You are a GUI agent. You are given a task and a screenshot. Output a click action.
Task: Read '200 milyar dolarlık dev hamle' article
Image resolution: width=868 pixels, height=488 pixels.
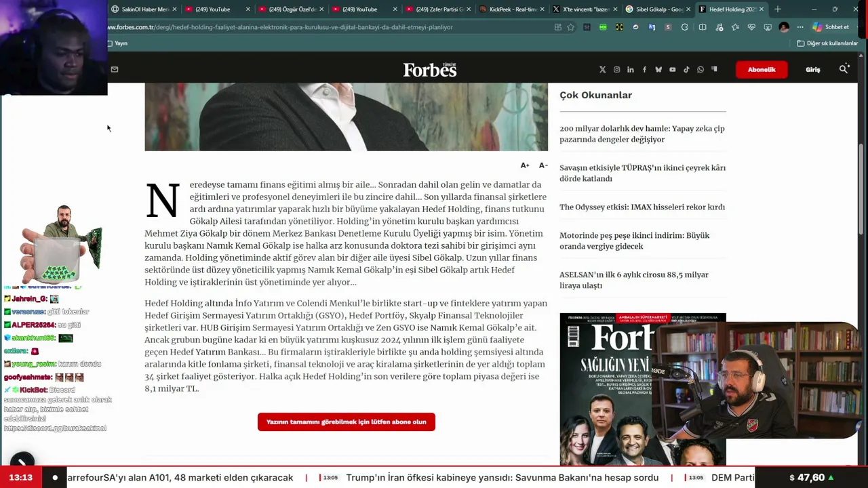point(642,134)
